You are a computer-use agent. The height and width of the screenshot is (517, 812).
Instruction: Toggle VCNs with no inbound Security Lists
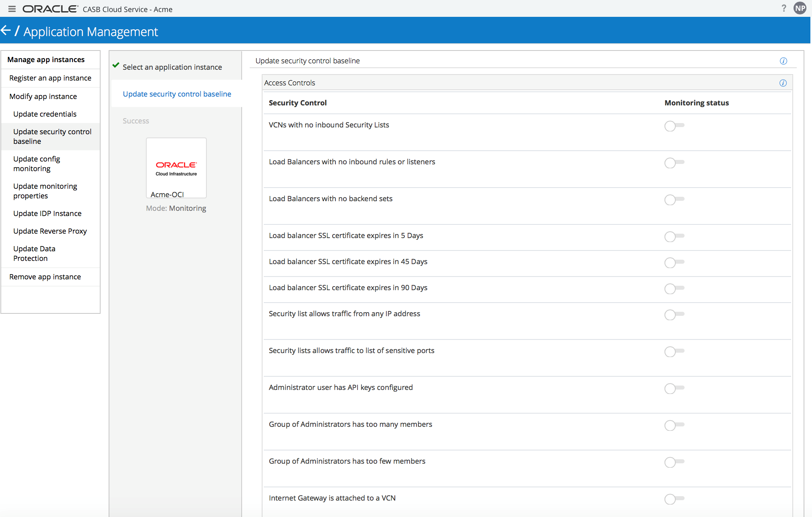pos(674,126)
